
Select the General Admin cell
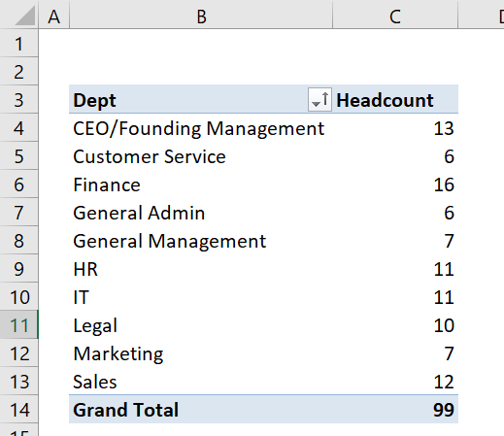pyautogui.click(x=201, y=213)
